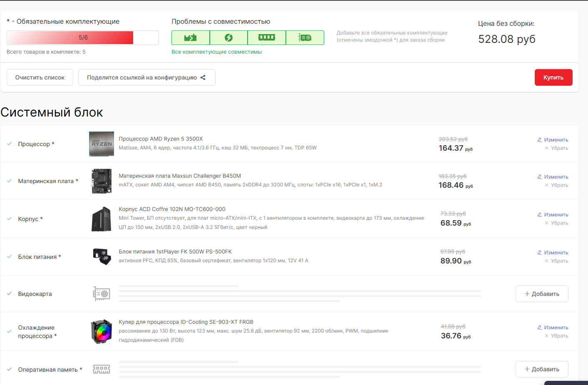The width and height of the screenshot is (588, 385).
Task: Click the share icon on configuration link button
Action: (x=203, y=77)
